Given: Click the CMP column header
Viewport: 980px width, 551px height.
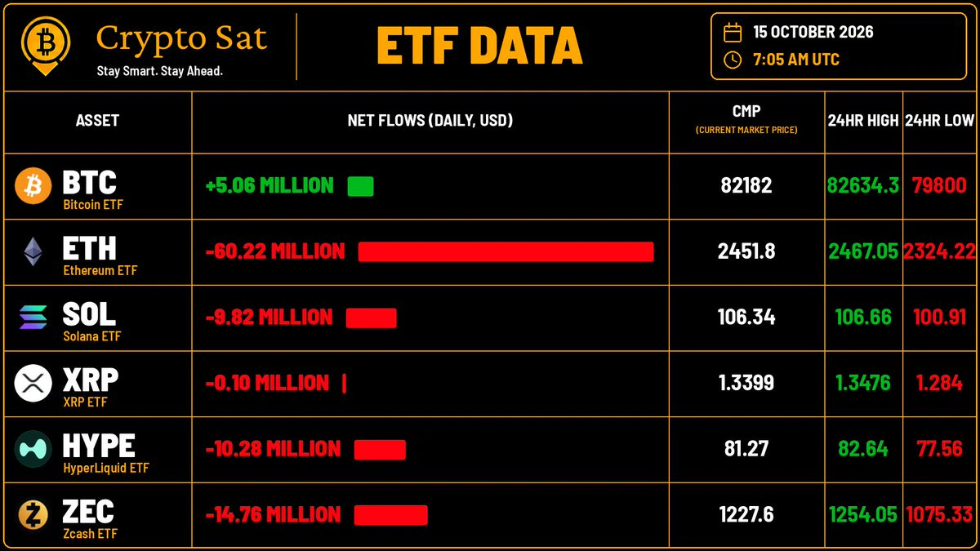Looking at the screenshot, I should point(746,119).
